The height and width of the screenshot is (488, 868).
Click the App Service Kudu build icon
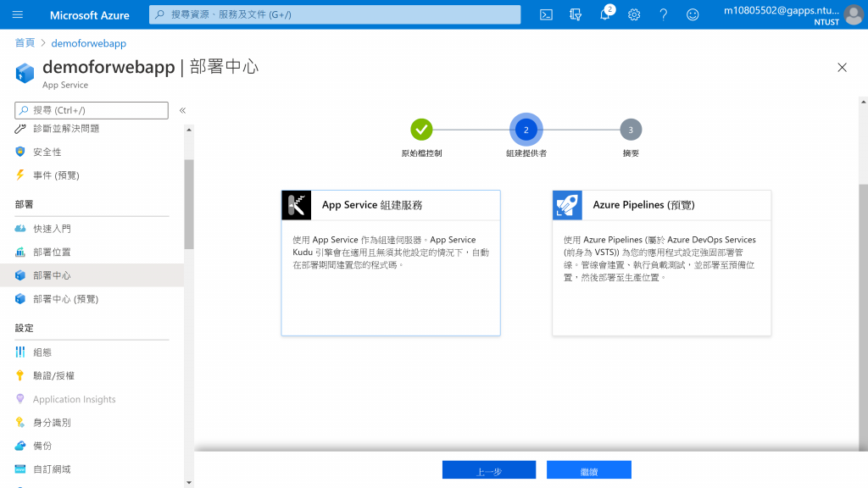296,205
